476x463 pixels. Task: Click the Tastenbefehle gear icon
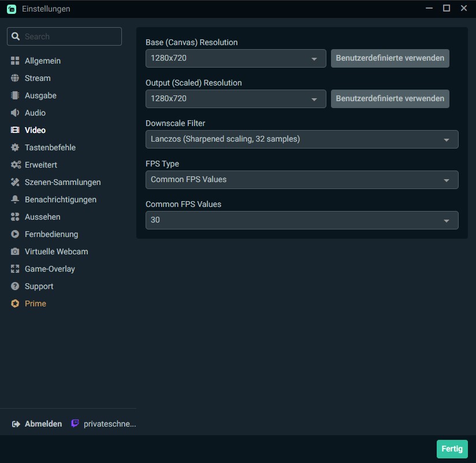(x=15, y=147)
